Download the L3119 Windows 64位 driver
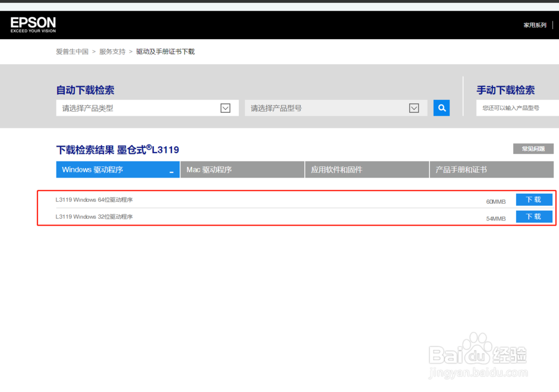 point(534,199)
